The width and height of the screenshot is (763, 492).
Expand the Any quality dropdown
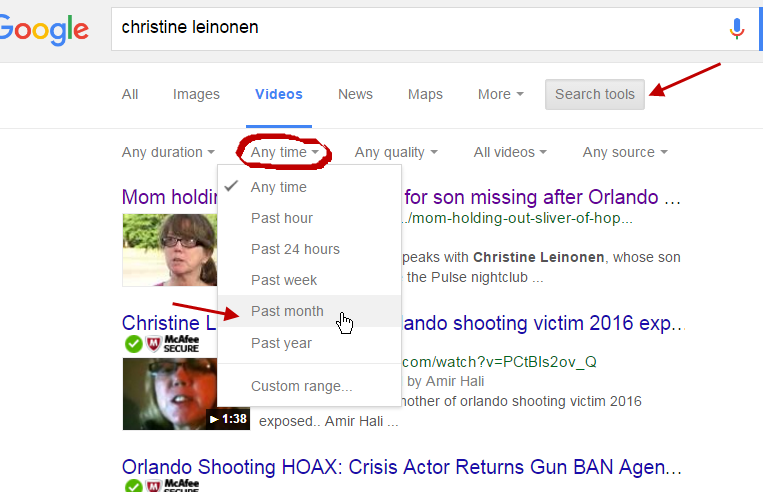(x=396, y=152)
